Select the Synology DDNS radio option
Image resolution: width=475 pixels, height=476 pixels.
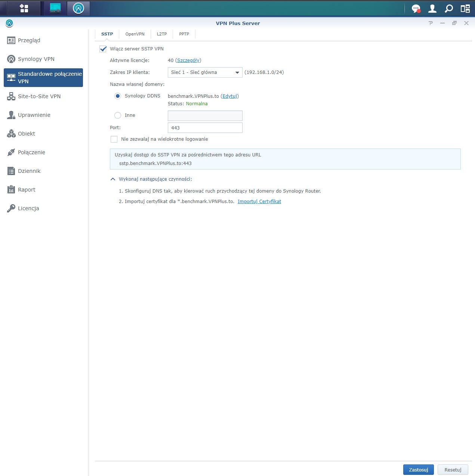118,96
